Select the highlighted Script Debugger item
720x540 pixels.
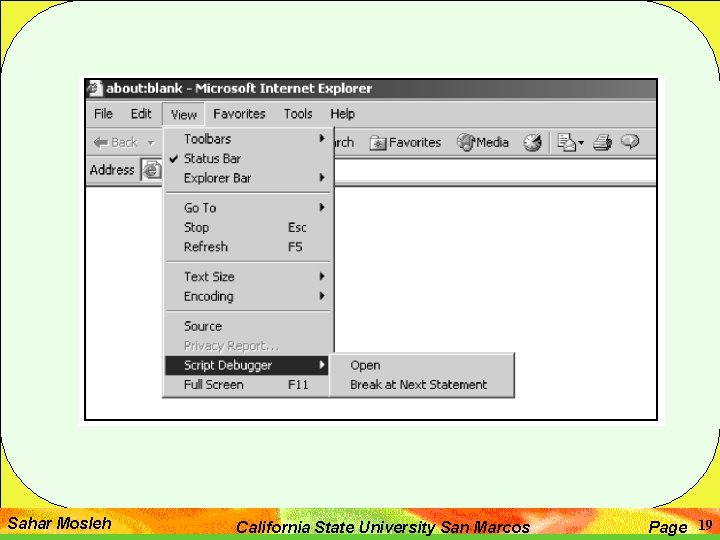[x=248, y=365]
